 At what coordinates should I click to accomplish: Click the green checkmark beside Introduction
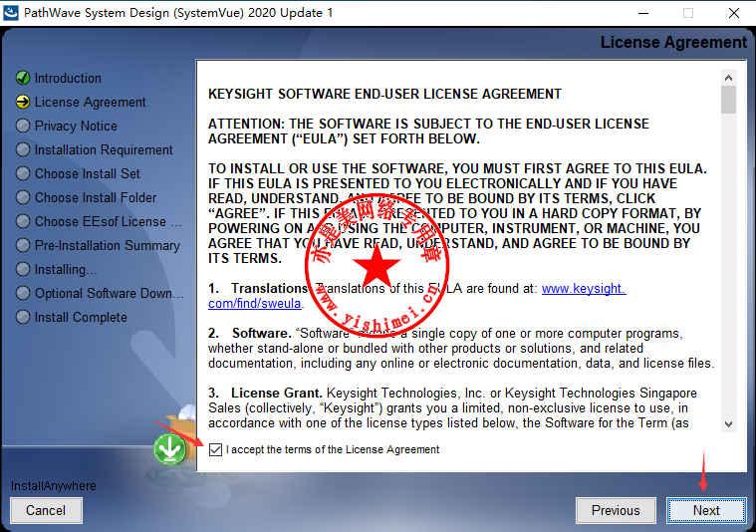pyautogui.click(x=23, y=78)
